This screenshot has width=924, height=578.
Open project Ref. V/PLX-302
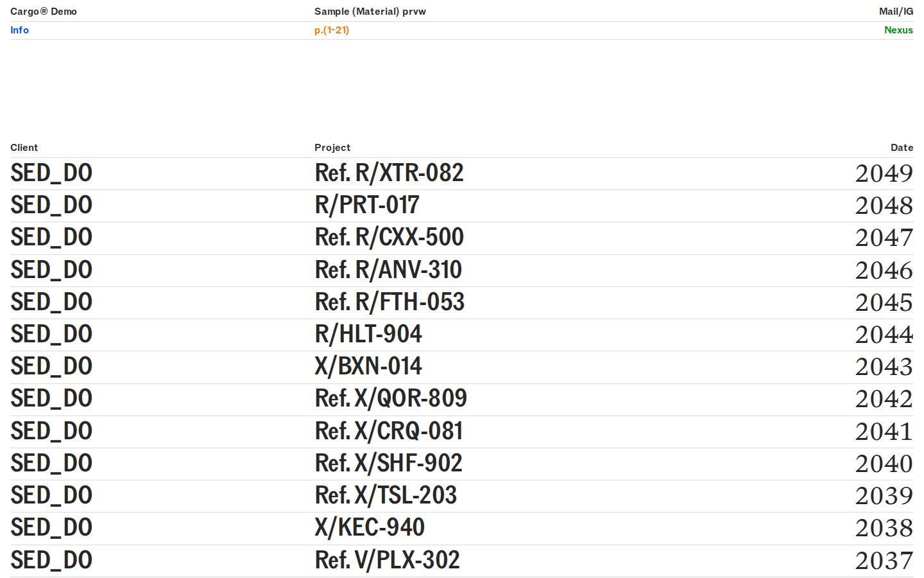click(x=387, y=561)
